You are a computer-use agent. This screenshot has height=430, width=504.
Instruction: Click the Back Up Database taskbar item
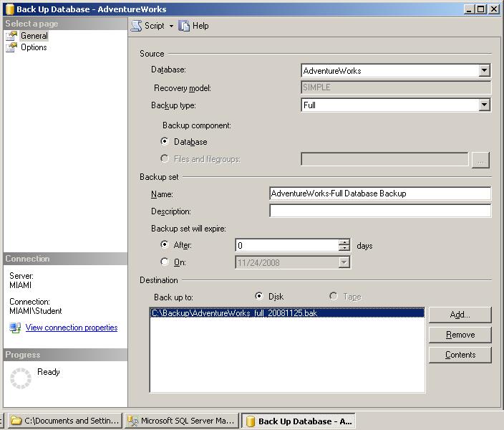tap(299, 421)
